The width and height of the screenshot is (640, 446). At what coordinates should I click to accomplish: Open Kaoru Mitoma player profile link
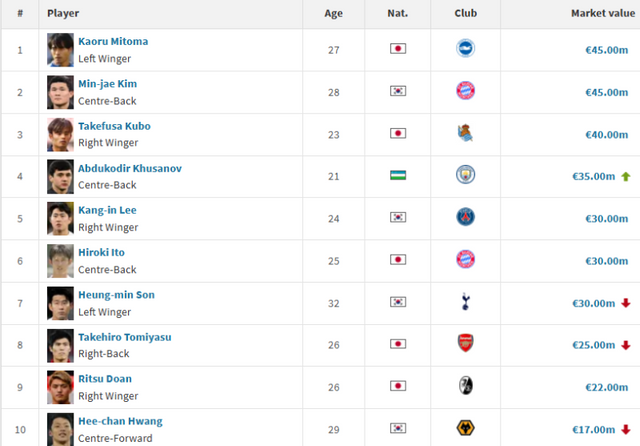(x=113, y=41)
